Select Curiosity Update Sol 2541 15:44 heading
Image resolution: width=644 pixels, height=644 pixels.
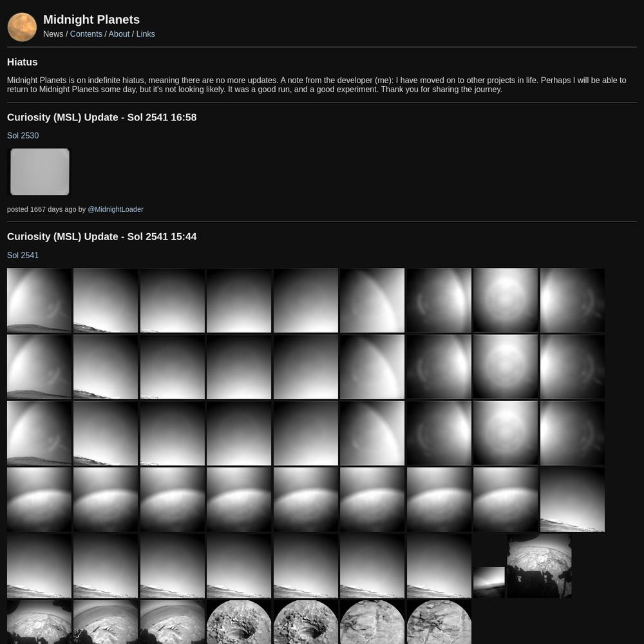(102, 236)
